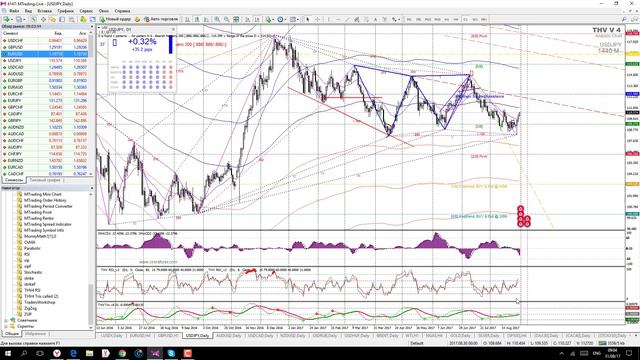Toggle the Navigator panel icon
Image resolution: width=640 pixels, height=360 pixels.
click(x=52, y=19)
